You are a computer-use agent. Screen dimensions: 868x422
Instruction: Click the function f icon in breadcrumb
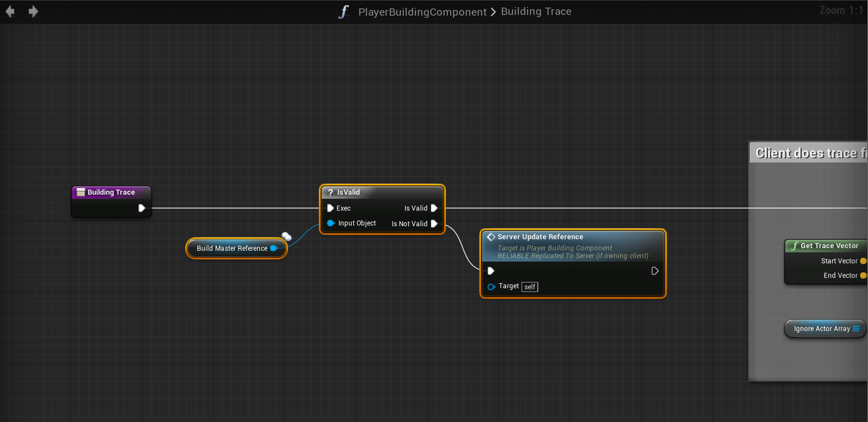click(344, 12)
